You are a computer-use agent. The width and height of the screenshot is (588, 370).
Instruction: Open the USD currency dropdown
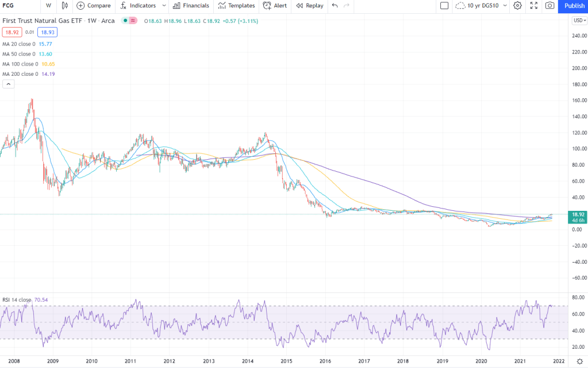(579, 21)
